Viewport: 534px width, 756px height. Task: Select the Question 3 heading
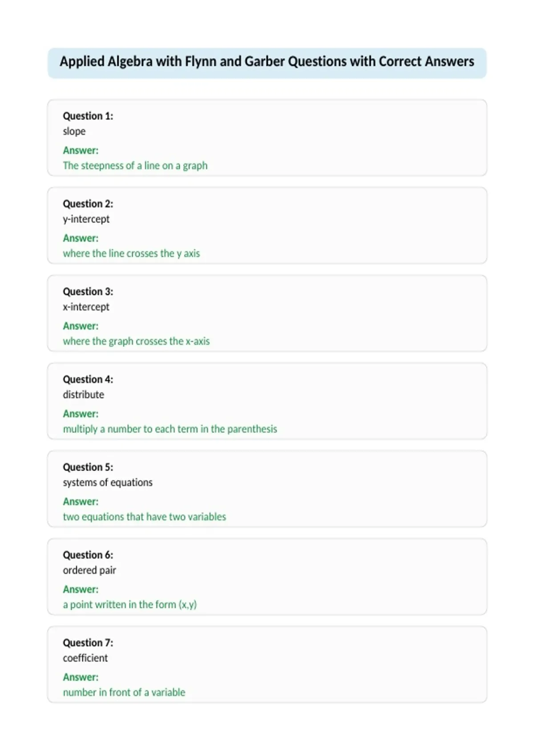[x=88, y=292]
